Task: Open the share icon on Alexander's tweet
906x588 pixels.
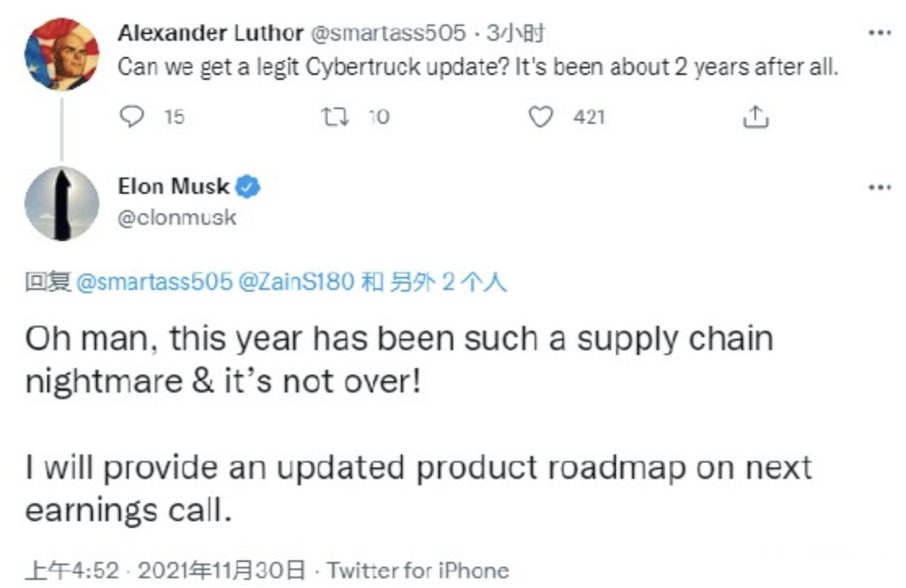Action: (x=756, y=118)
